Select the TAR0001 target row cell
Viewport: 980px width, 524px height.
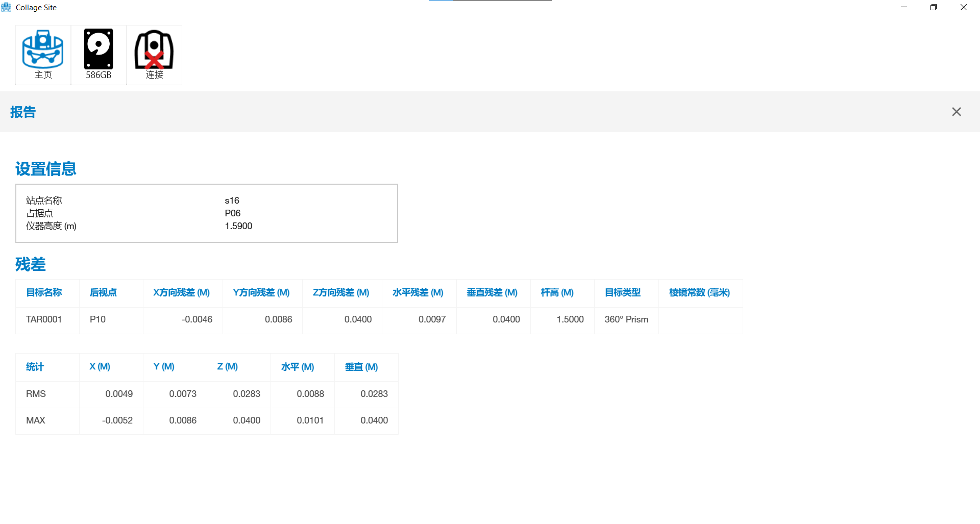click(x=44, y=319)
